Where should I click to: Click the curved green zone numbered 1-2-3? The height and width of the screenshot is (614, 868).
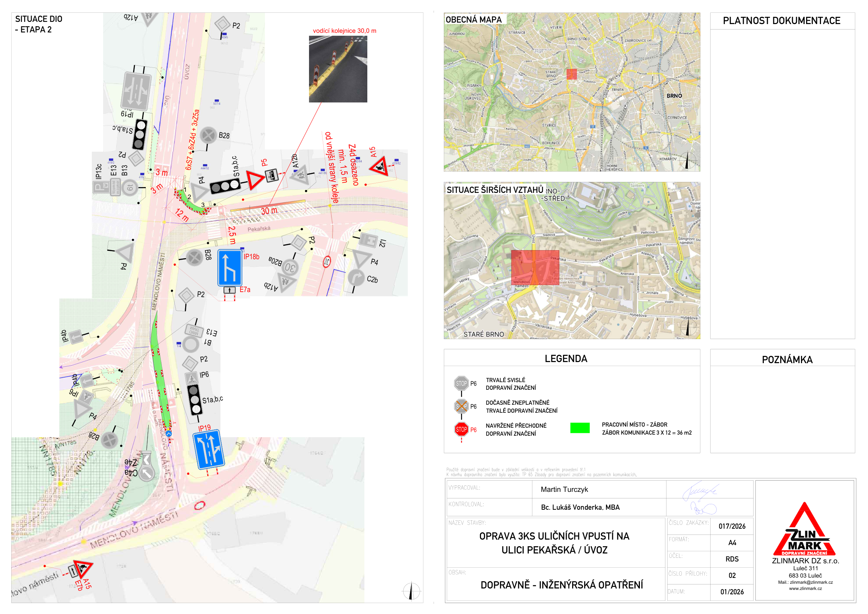coord(191,202)
